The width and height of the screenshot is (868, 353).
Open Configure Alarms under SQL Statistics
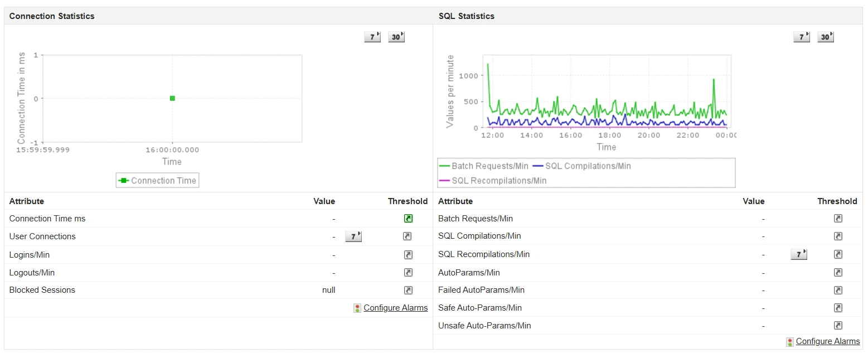[x=828, y=341]
